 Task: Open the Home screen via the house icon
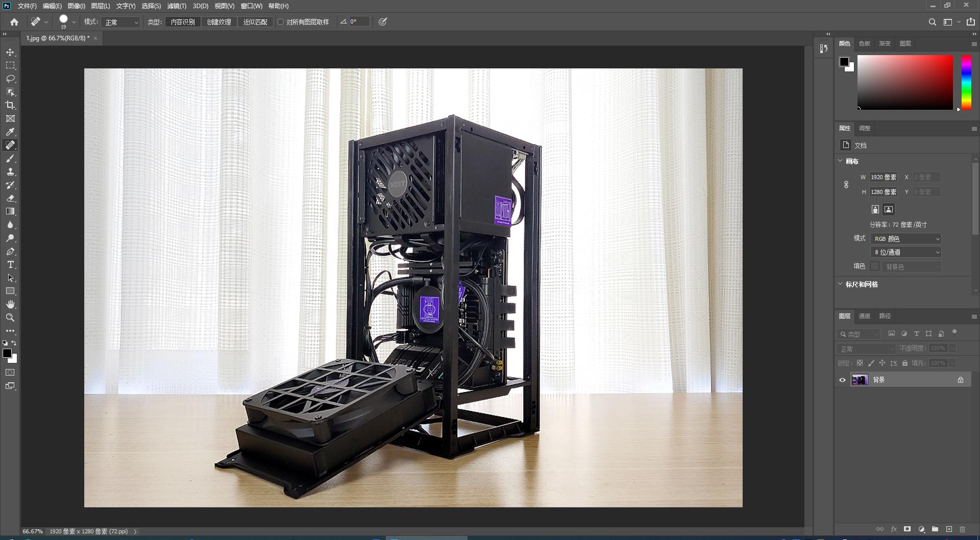(x=14, y=22)
